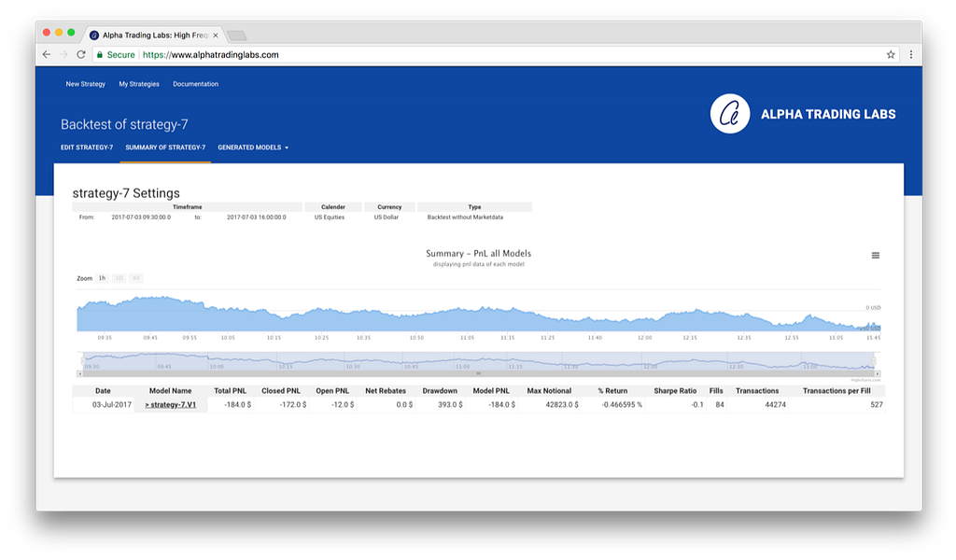Screen dimensions: 956x560
Task: Click the navigator left range handle
Action: (83, 361)
